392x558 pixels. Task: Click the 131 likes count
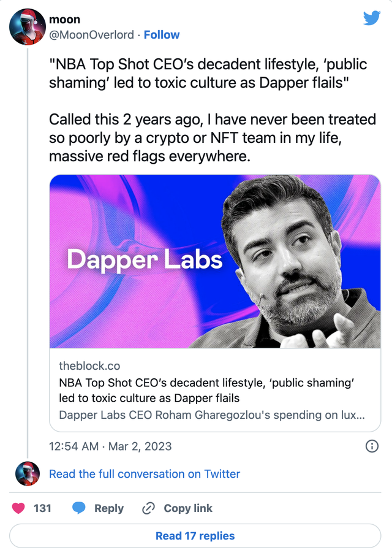click(x=42, y=508)
